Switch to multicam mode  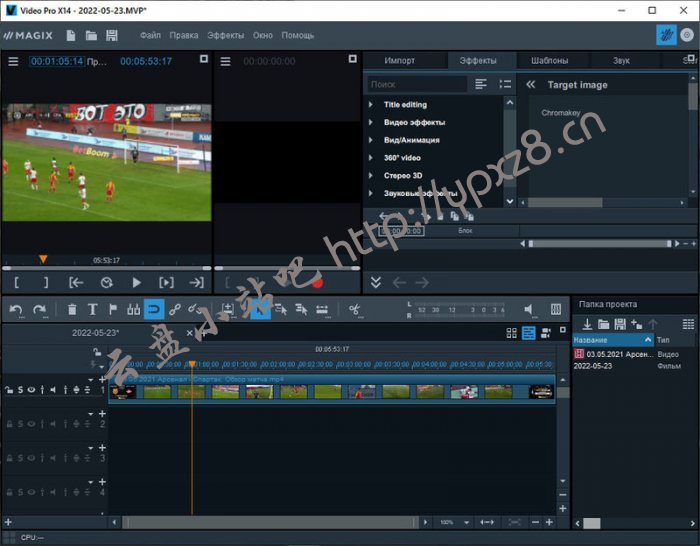[x=546, y=333]
